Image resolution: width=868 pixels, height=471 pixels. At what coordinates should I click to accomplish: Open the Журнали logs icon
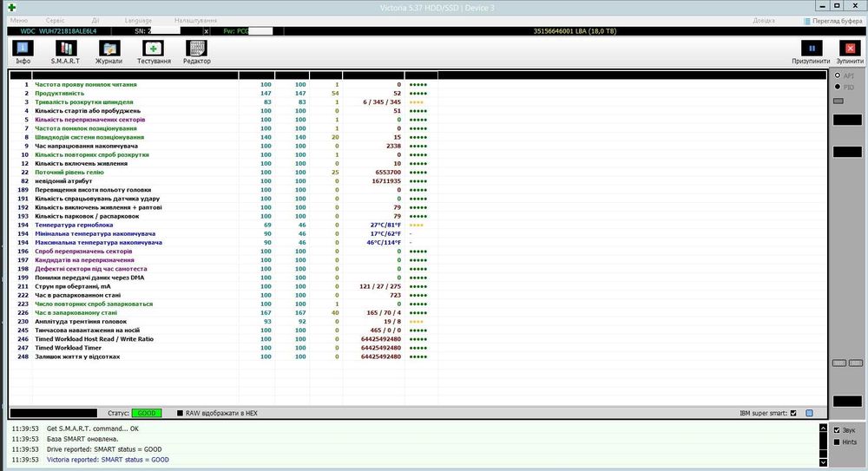tap(108, 53)
